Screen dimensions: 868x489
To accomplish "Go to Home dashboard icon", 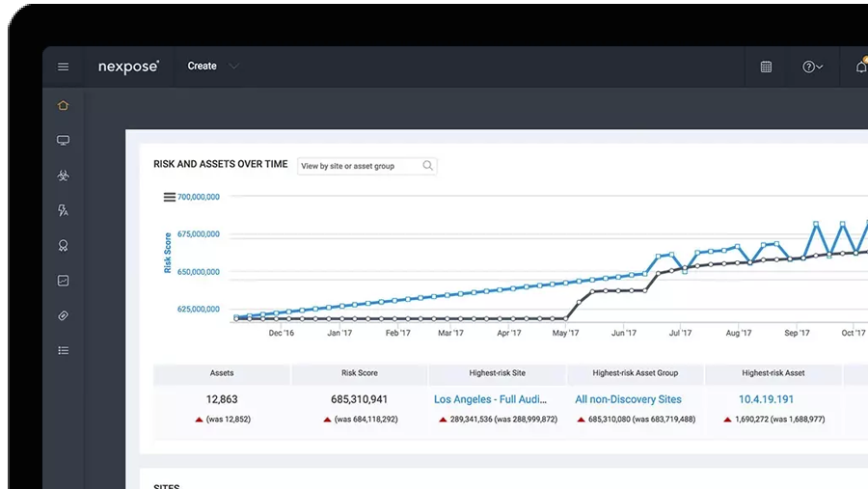I will (63, 105).
